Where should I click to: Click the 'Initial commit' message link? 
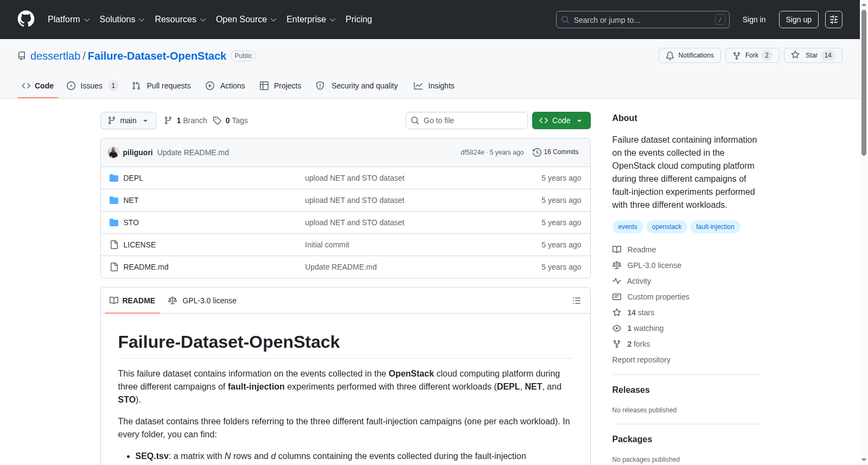tap(327, 245)
